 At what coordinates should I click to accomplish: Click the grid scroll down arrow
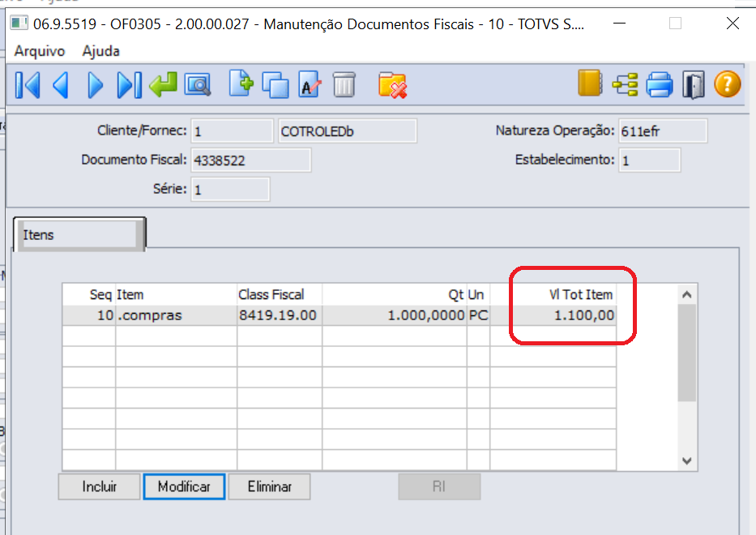pyautogui.click(x=686, y=460)
